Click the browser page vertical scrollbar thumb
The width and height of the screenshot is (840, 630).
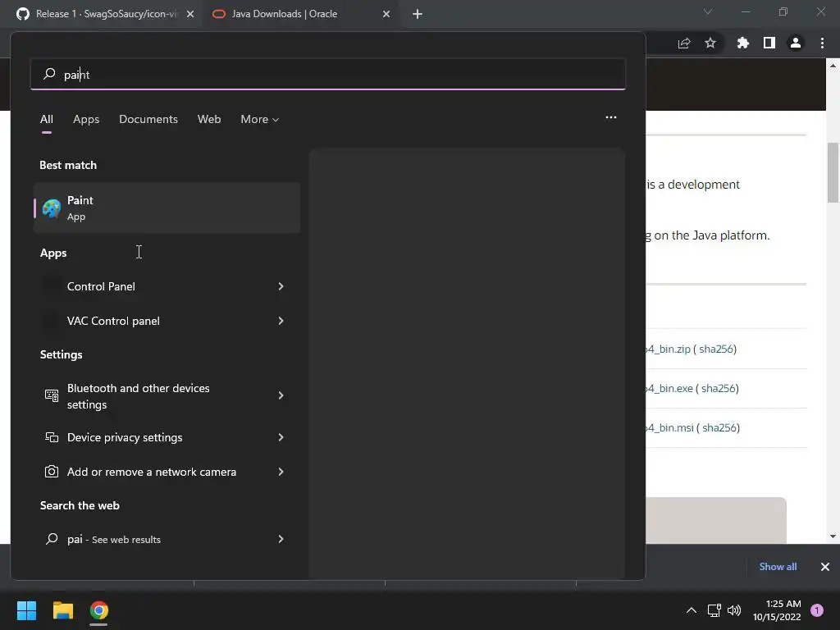[x=833, y=172]
